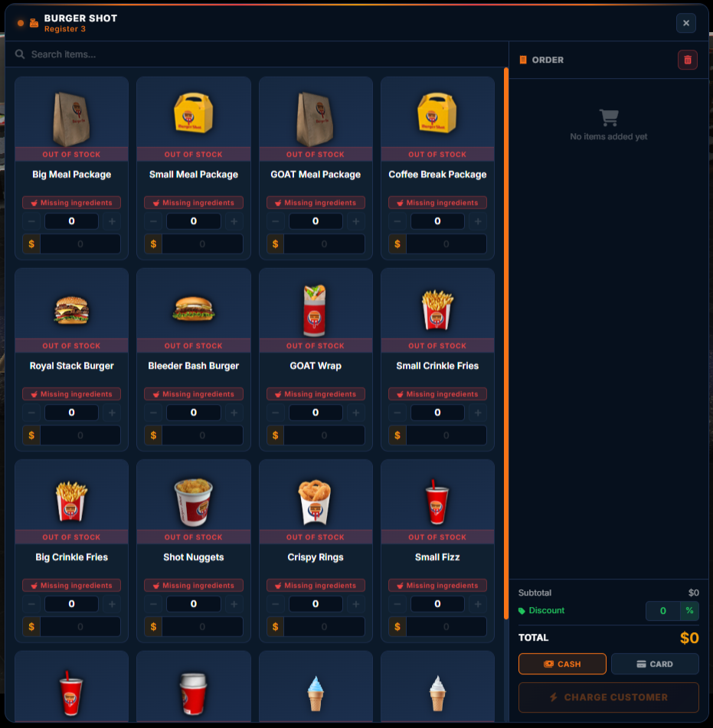Click the green Discount tag icon

[x=522, y=611]
